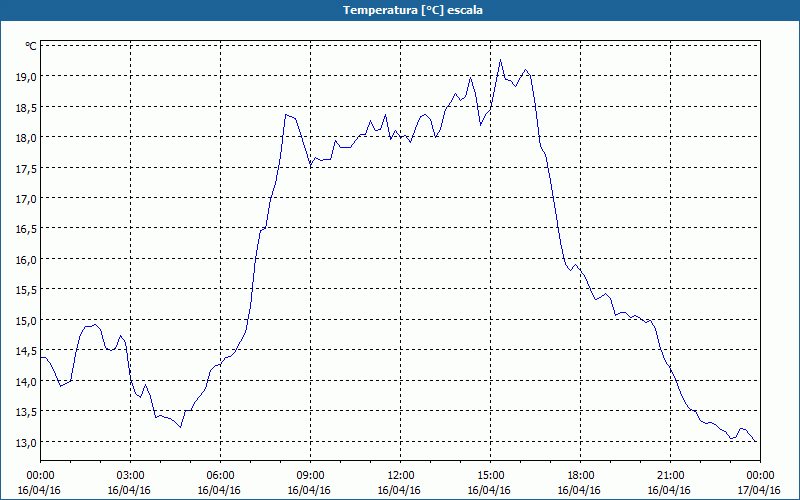Click the 21:00 time label
Viewport: 800px width, 500px height.
click(670, 476)
